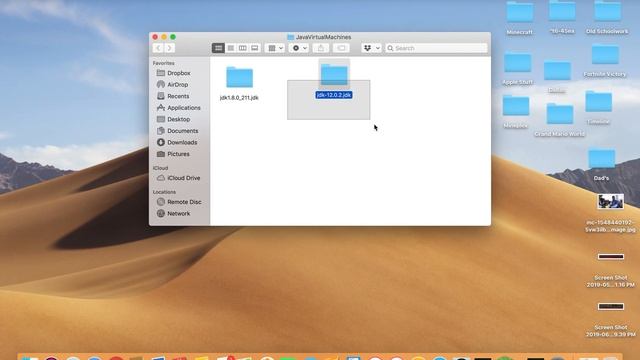Screen dimensions: 640x360
Task: Select the Apple Stuff desktop folder
Action: [x=518, y=62]
